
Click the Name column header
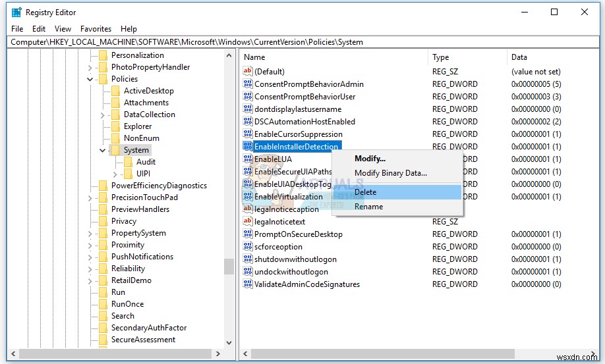333,57
